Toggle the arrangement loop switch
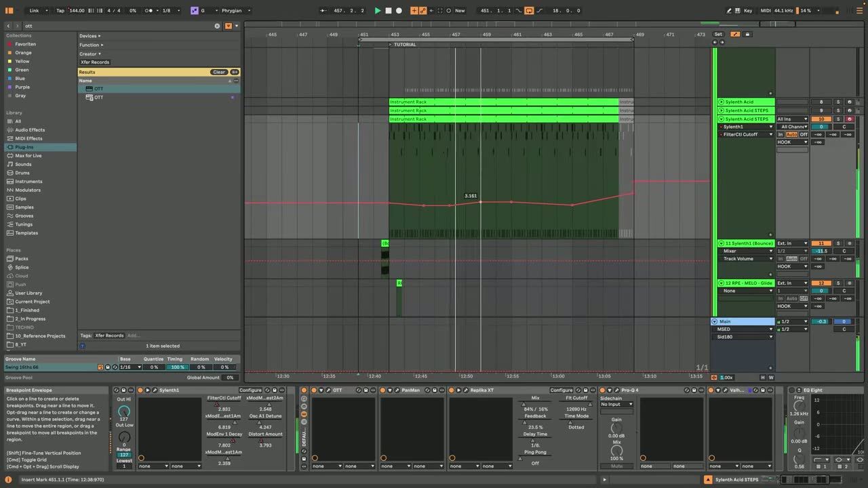 click(x=529, y=11)
